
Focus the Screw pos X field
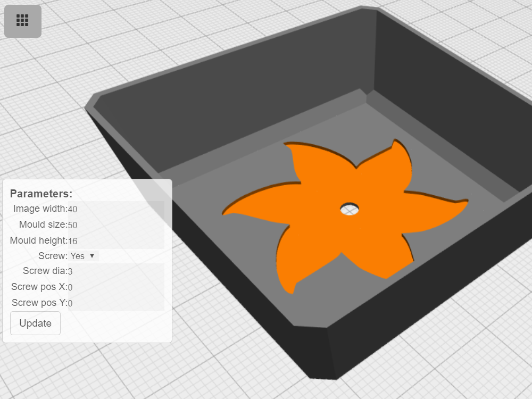click(115, 287)
